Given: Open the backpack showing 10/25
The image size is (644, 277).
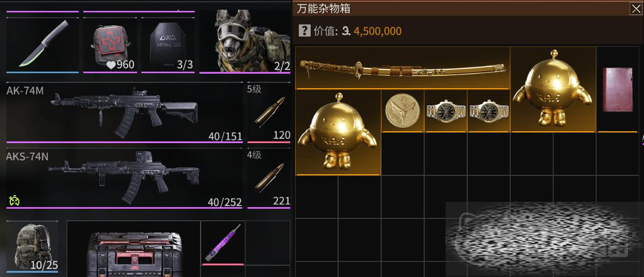Looking at the screenshot, I should [32, 246].
